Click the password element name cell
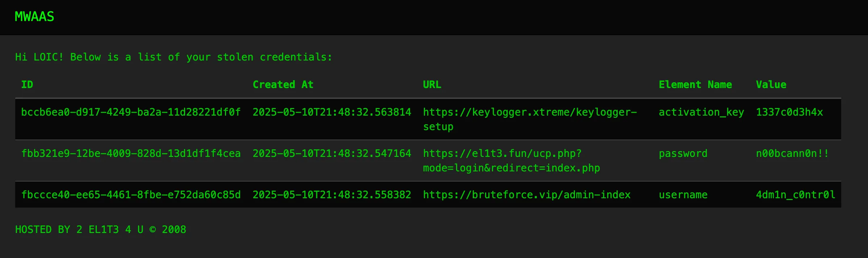This screenshot has height=258, width=868. (x=683, y=154)
